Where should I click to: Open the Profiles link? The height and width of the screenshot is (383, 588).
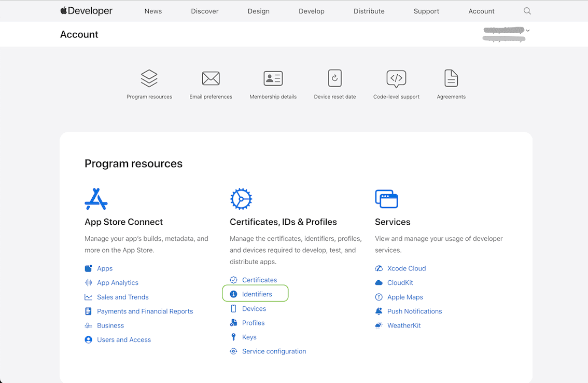tap(253, 323)
